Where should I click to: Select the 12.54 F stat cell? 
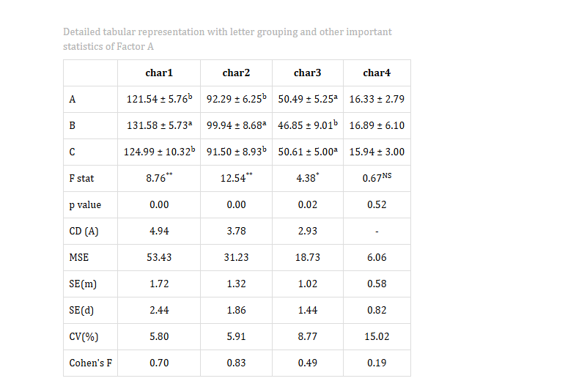tap(236, 178)
